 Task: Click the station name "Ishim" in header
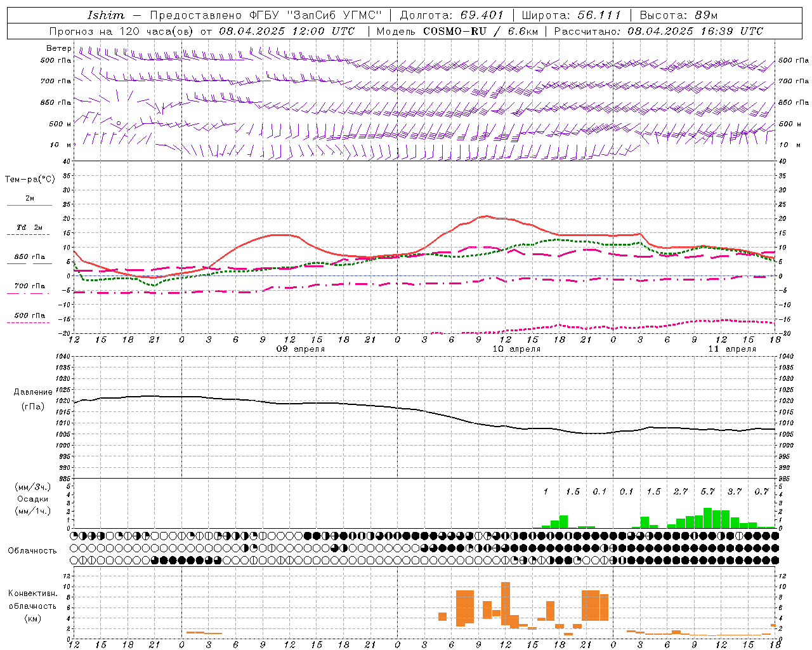[106, 15]
